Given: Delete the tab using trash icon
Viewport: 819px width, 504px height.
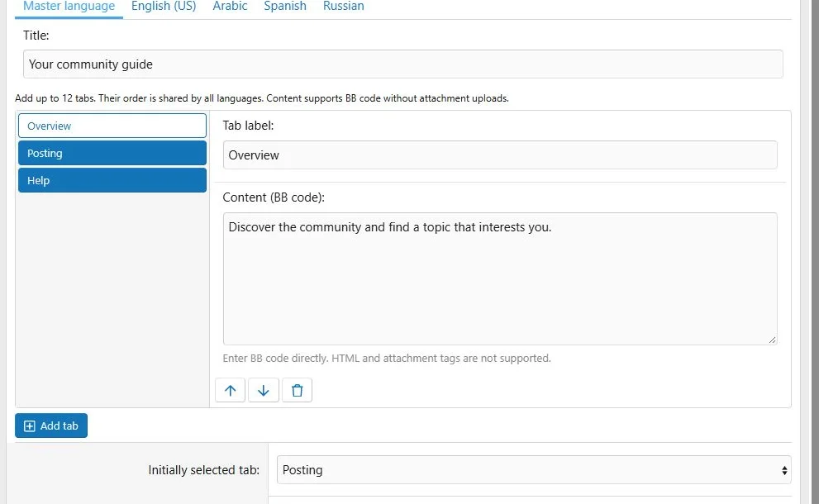Looking at the screenshot, I should point(297,390).
